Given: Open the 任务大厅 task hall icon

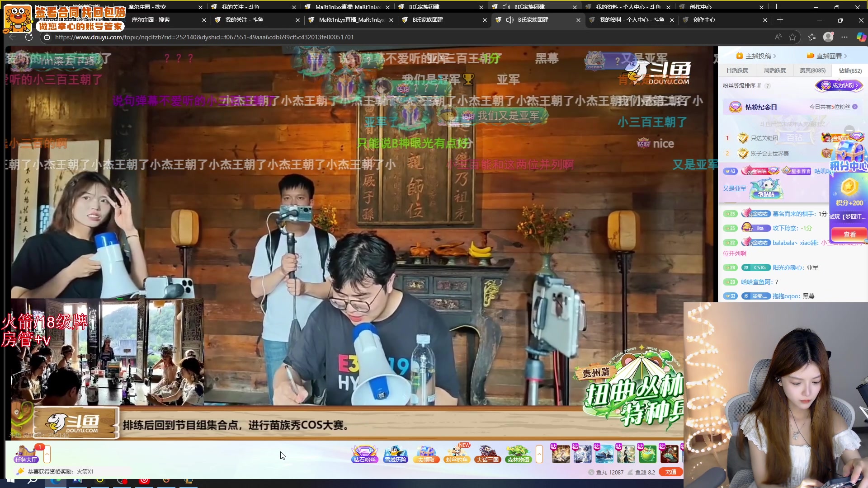Looking at the screenshot, I should point(26,454).
